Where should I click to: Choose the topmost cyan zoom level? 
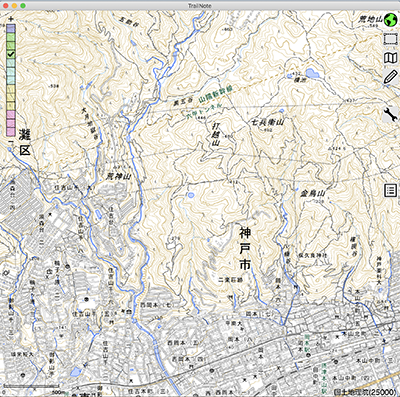pyautogui.click(x=11, y=62)
